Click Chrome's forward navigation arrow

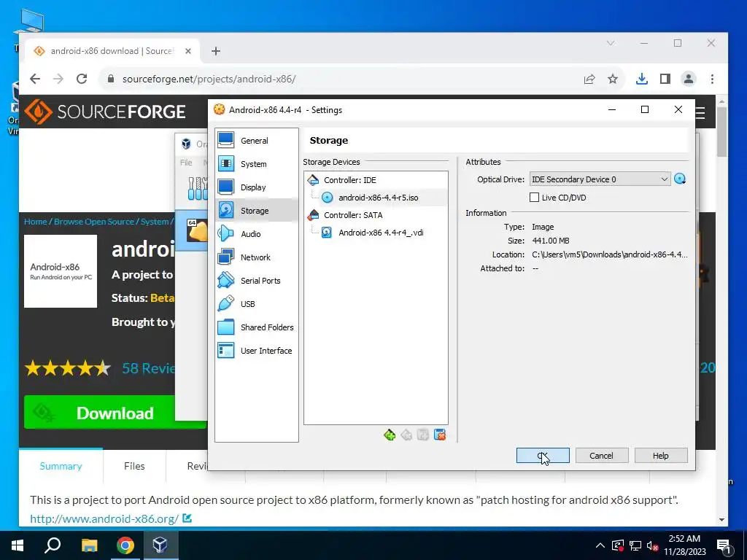click(x=58, y=79)
